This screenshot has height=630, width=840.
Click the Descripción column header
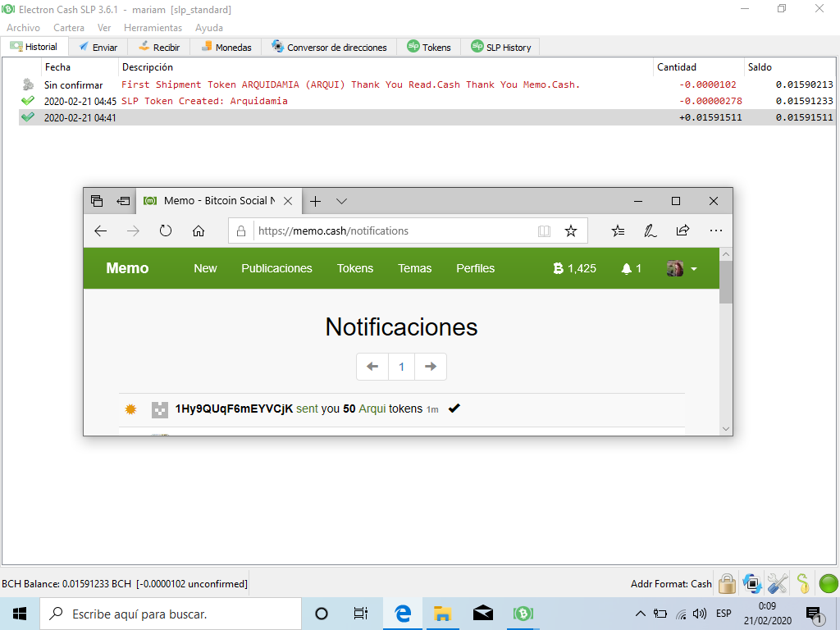pyautogui.click(x=386, y=67)
